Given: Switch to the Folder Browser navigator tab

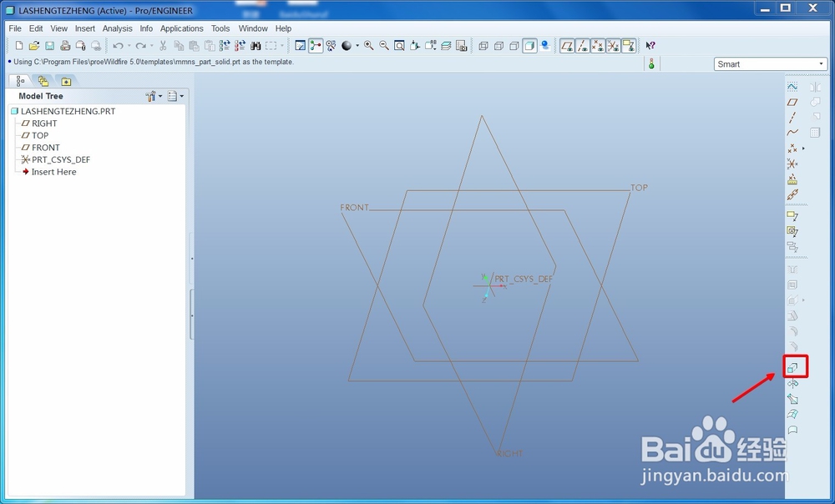Looking at the screenshot, I should coord(43,81).
